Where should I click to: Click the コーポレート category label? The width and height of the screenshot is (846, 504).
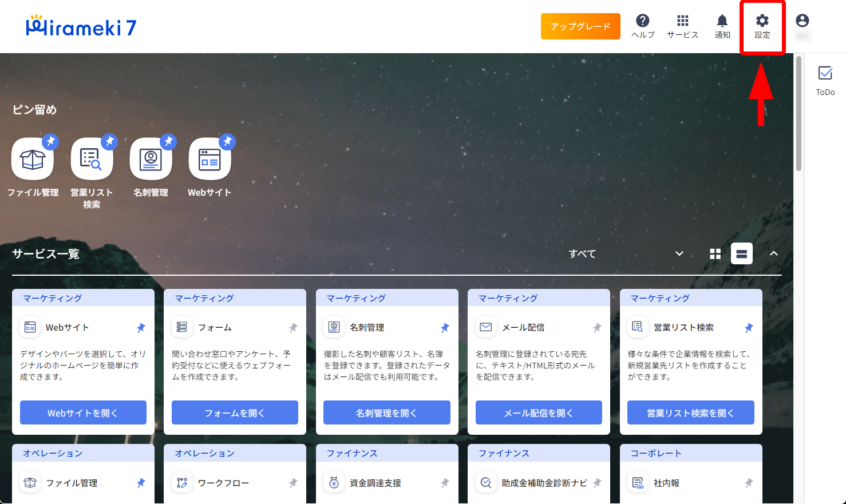[x=656, y=453]
